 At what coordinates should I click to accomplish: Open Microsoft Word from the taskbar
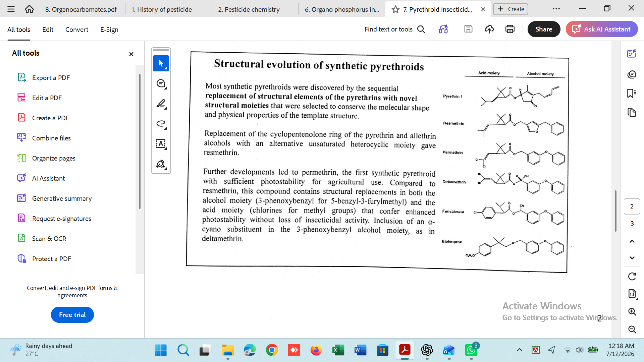[x=360, y=350]
